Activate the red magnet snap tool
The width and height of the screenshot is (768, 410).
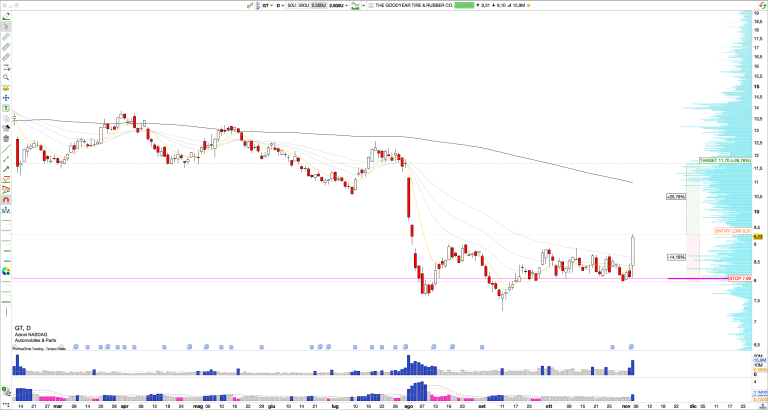pos(6,212)
